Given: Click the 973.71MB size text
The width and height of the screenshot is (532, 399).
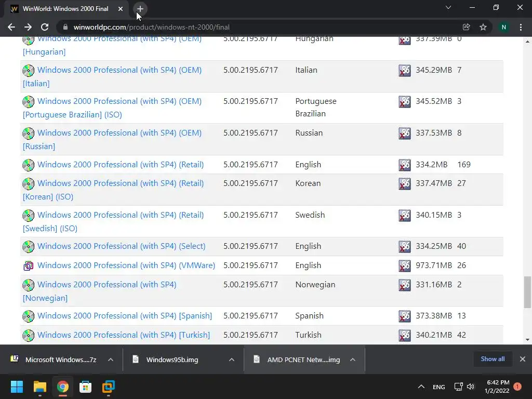Looking at the screenshot, I should 434,265.
